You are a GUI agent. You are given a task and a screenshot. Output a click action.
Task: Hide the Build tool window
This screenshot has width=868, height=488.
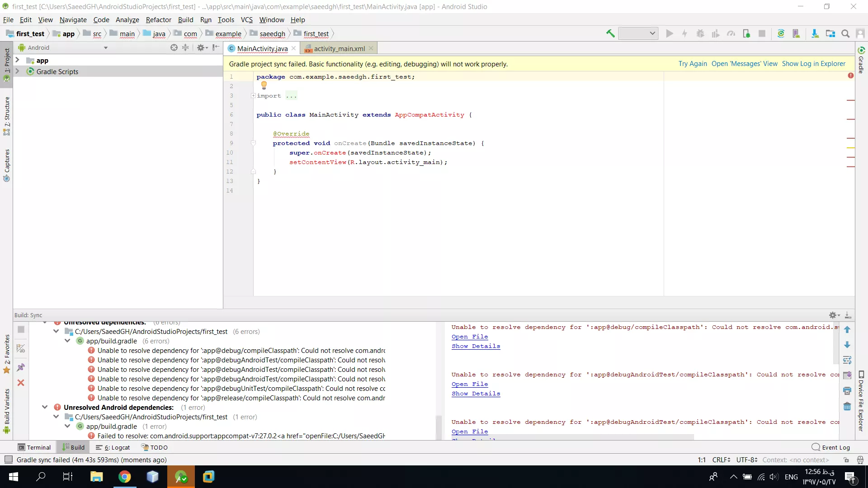tap(848, 315)
